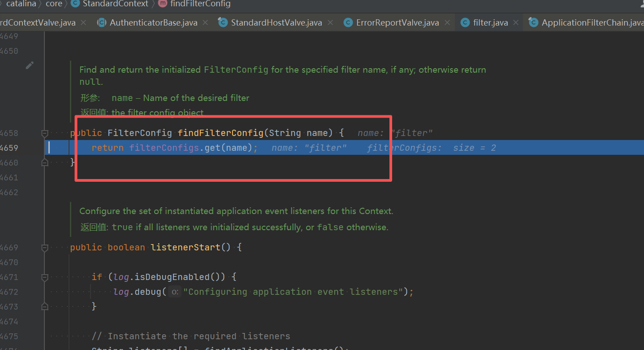The image size is (644, 350).
Task: Click line number 4672 in the gutter
Action: click(9, 292)
